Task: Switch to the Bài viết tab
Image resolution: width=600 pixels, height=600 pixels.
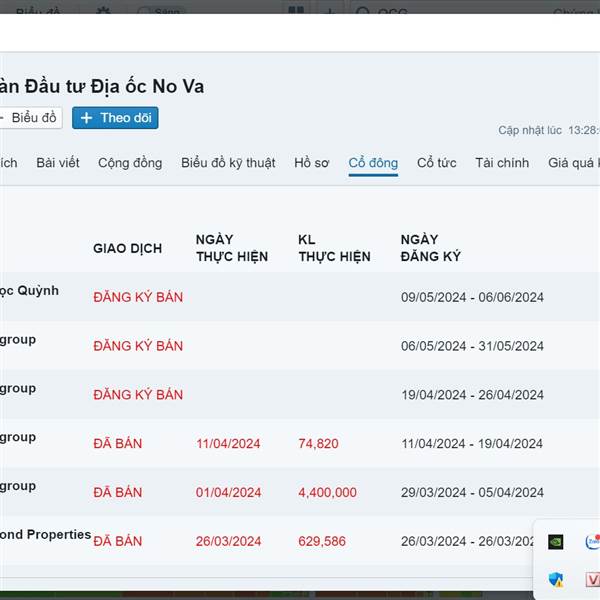Action: click(x=58, y=163)
